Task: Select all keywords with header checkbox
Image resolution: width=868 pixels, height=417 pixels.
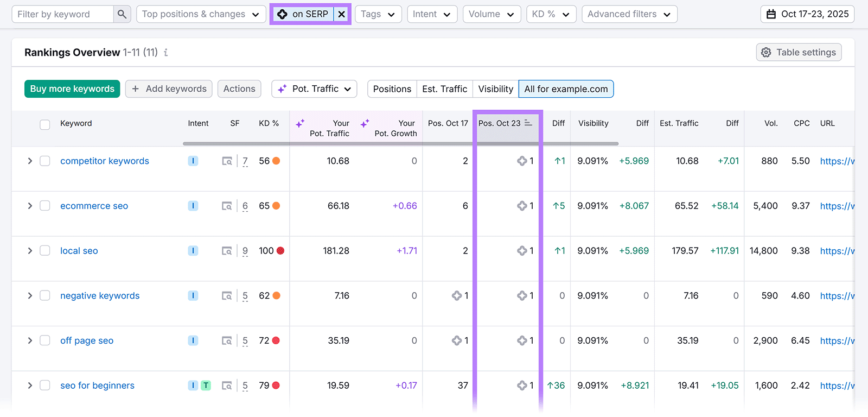Action: point(45,124)
